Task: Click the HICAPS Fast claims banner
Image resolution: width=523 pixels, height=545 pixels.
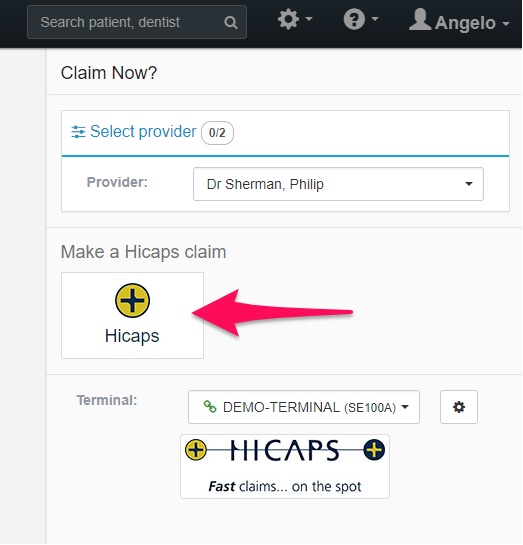Action: click(x=285, y=466)
